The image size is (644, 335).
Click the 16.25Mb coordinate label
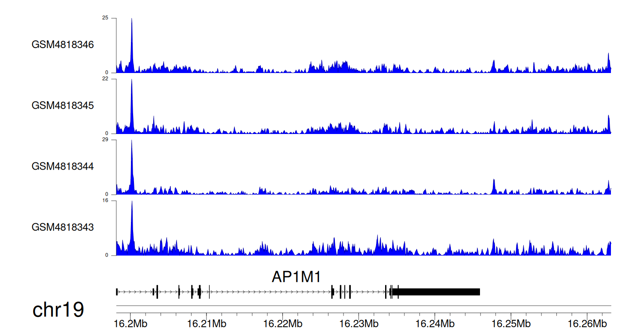point(510,323)
